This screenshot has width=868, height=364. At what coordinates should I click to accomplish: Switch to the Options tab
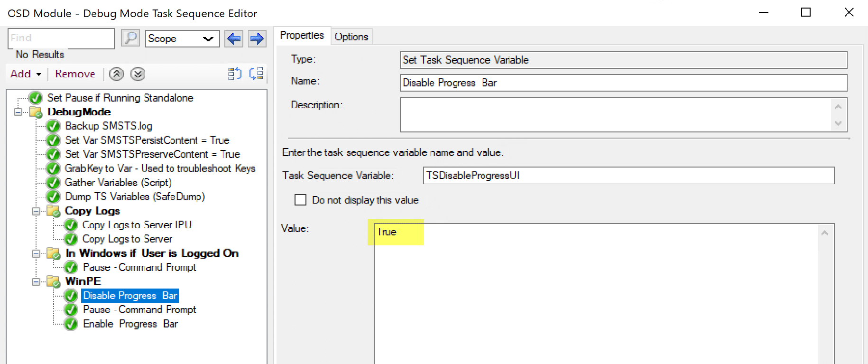click(x=351, y=37)
